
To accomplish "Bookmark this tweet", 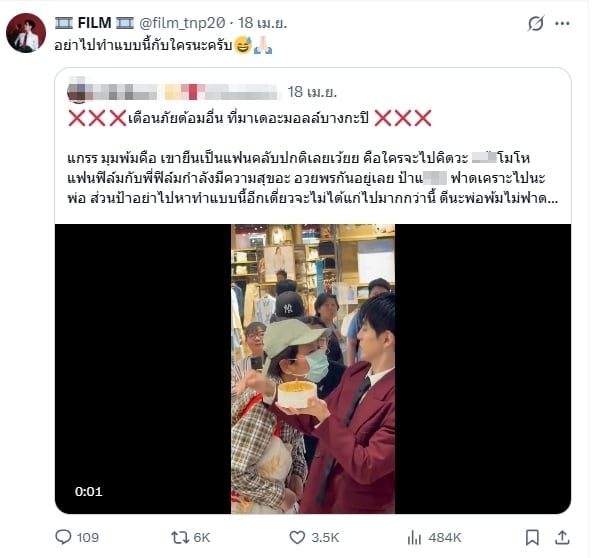I will (532, 537).
